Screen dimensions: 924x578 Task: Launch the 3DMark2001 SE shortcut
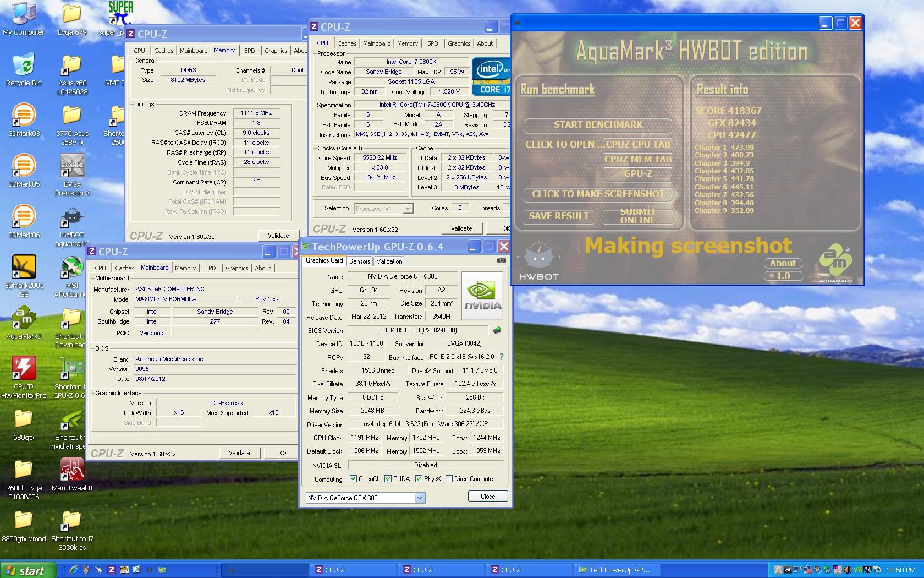24,277
